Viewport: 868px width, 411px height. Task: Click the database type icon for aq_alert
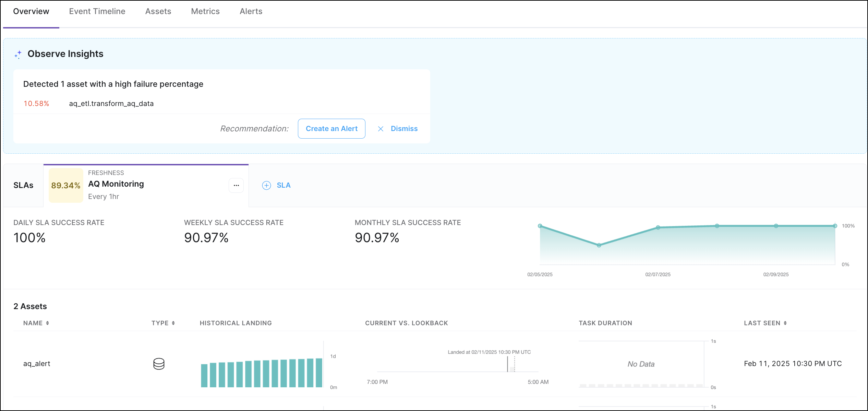[159, 363]
